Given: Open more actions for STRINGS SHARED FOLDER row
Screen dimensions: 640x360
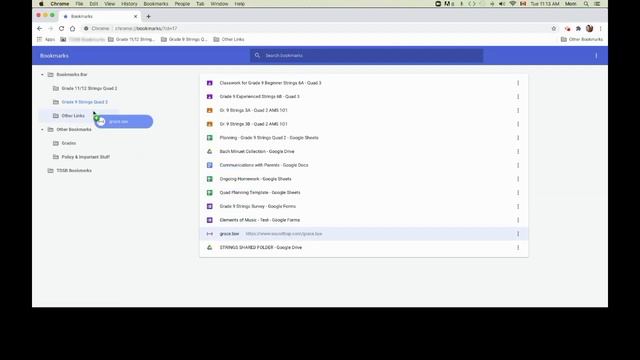Looking at the screenshot, I should coord(518,247).
